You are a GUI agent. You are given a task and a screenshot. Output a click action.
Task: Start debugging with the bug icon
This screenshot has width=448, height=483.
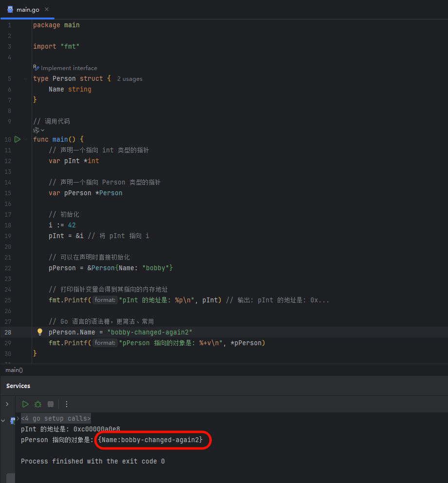pos(38,404)
